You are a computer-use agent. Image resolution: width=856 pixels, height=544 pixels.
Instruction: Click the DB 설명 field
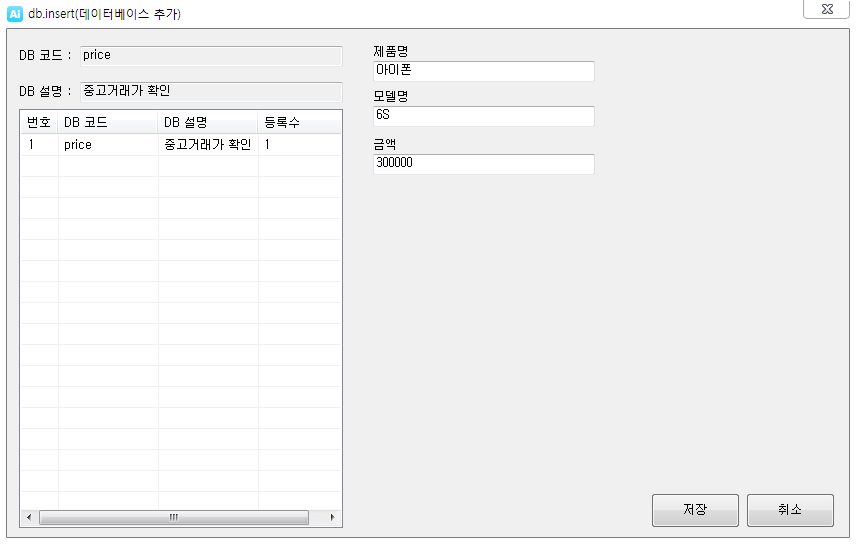pyautogui.click(x=211, y=92)
